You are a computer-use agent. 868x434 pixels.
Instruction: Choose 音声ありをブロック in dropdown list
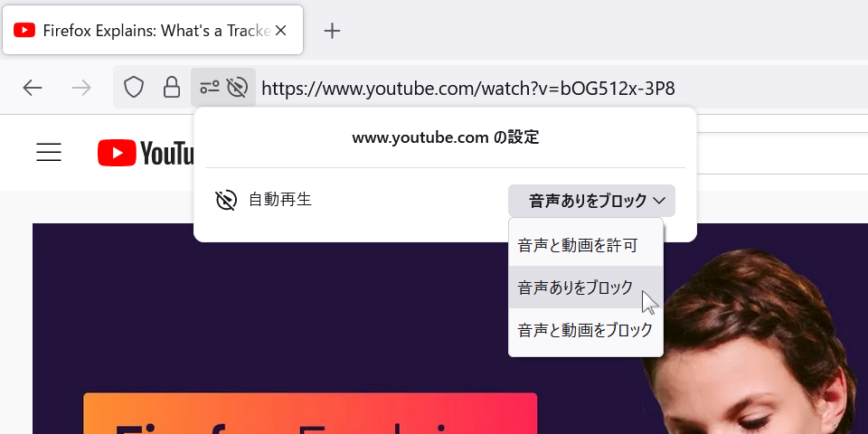point(586,287)
